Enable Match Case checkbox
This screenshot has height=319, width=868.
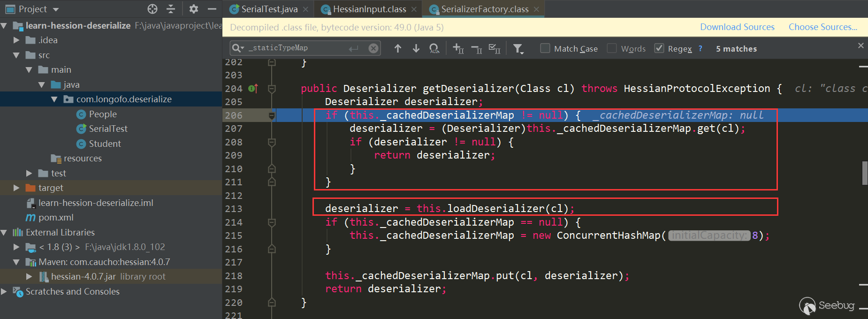[545, 48]
